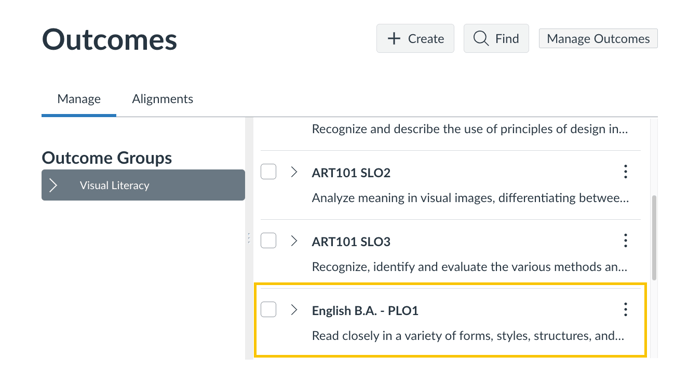Screen dimensions: 688x370
Task: Open kebab menu for ART101 SLO3
Action: point(625,241)
